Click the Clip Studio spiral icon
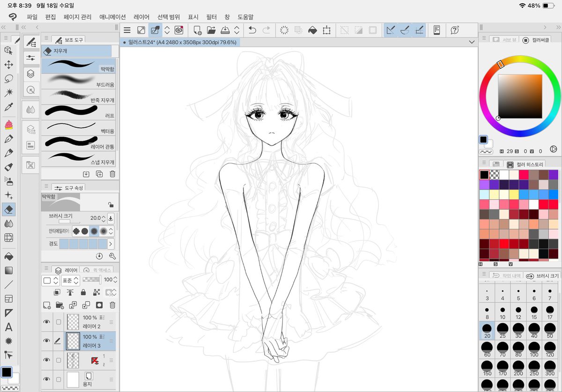Viewport: 562px width, 392px height. [178, 30]
